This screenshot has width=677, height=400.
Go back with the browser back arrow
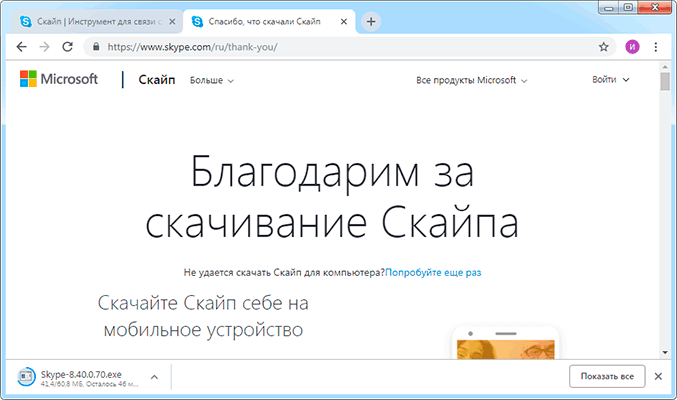tap(21, 47)
